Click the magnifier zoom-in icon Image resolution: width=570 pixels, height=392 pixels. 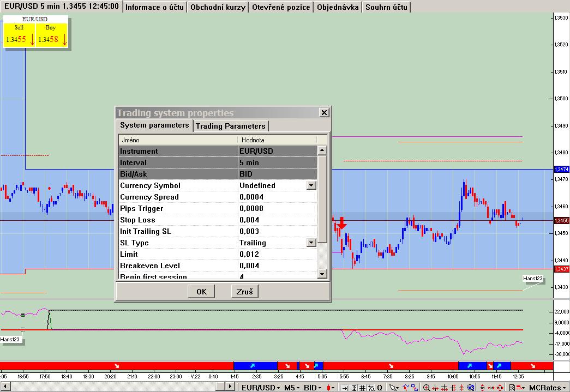pos(427,388)
